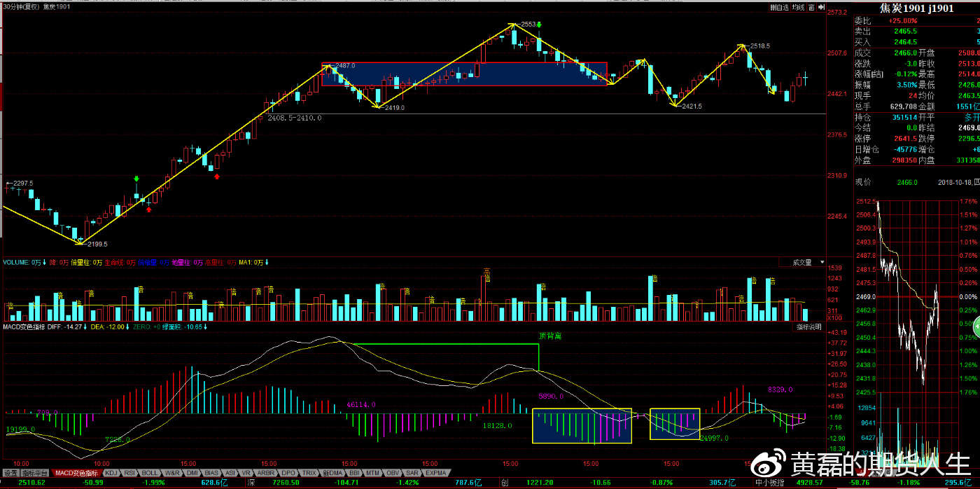Click the arrow next to DIFF value
This screenshot has height=489, width=980.
pos(85,326)
